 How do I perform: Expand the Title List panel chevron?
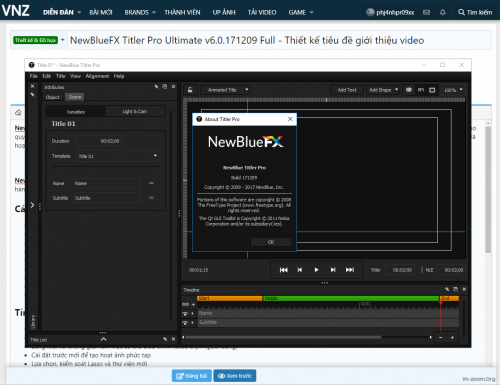(x=104, y=339)
